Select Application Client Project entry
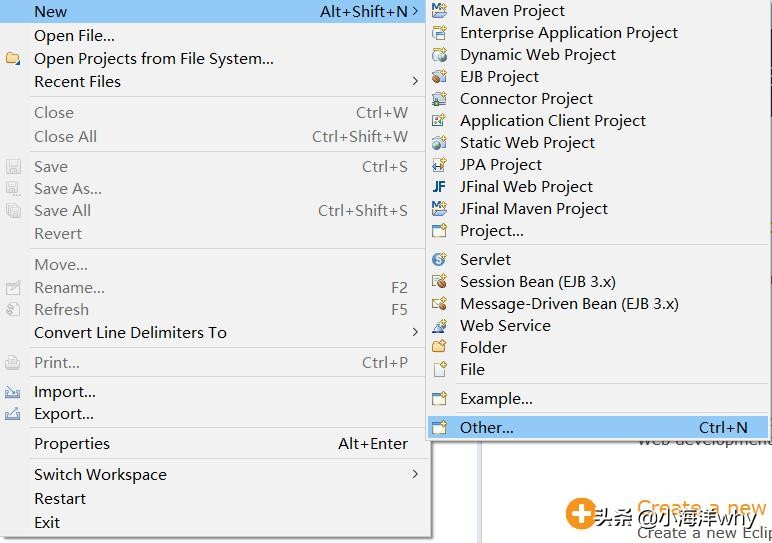This screenshot has height=543, width=772. pyautogui.click(x=598, y=121)
